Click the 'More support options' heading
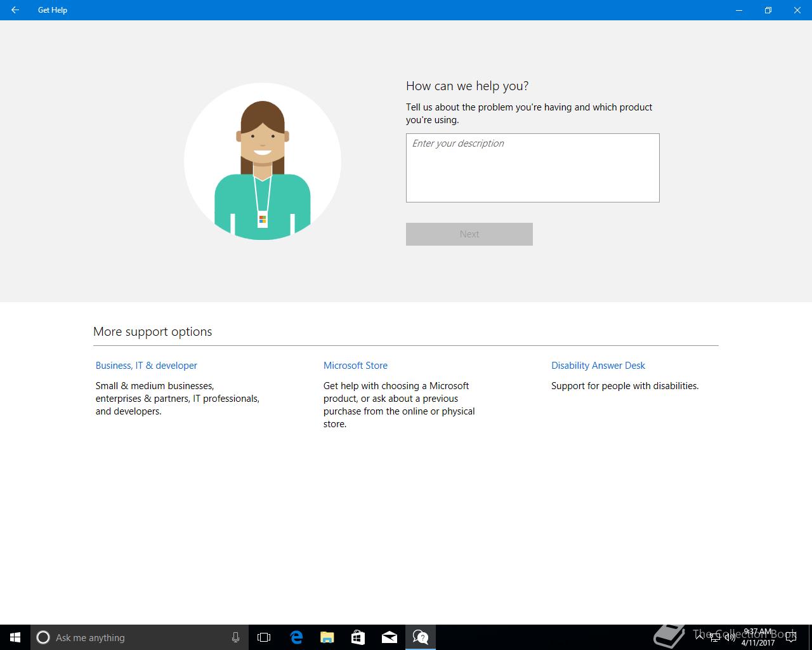The image size is (812, 650). (x=152, y=332)
